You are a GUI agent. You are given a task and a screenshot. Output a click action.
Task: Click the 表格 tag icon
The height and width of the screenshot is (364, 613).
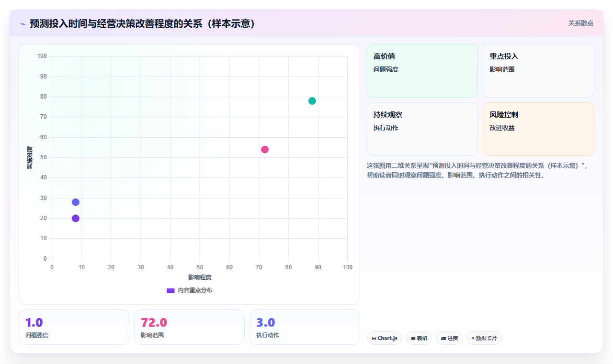[413, 338]
